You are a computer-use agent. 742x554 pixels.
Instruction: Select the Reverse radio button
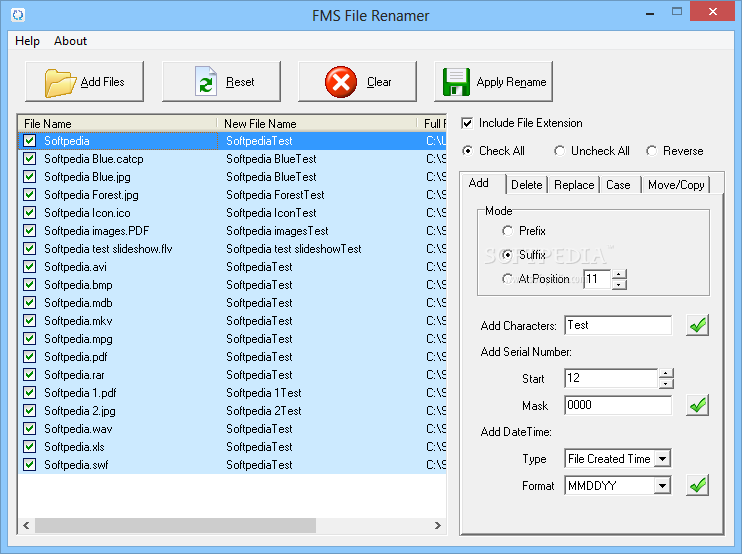(x=652, y=151)
